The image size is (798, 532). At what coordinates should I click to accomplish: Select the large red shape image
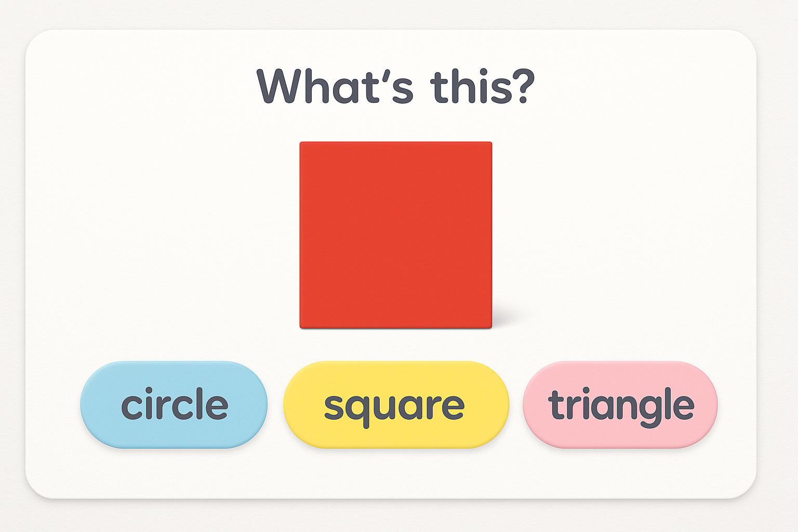(396, 235)
